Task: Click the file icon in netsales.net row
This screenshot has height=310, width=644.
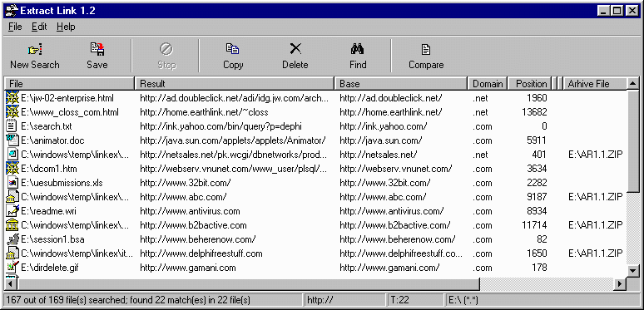Action: pos(12,155)
